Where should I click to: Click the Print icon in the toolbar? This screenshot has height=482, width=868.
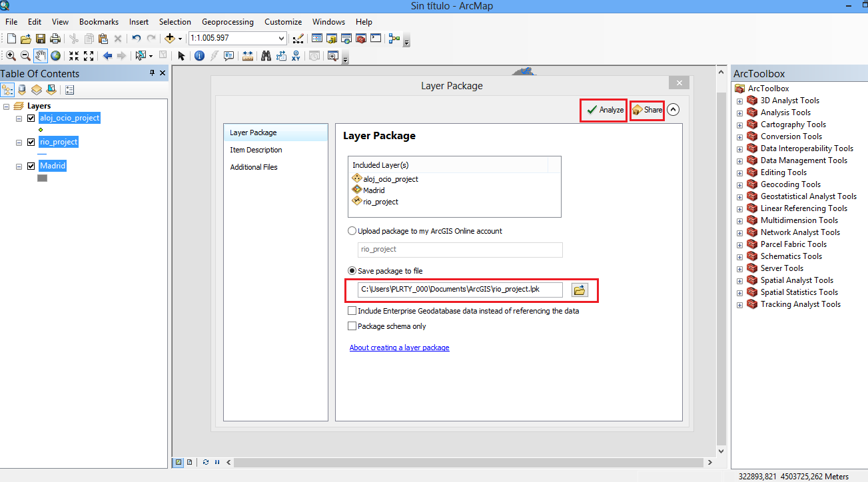pyautogui.click(x=55, y=39)
